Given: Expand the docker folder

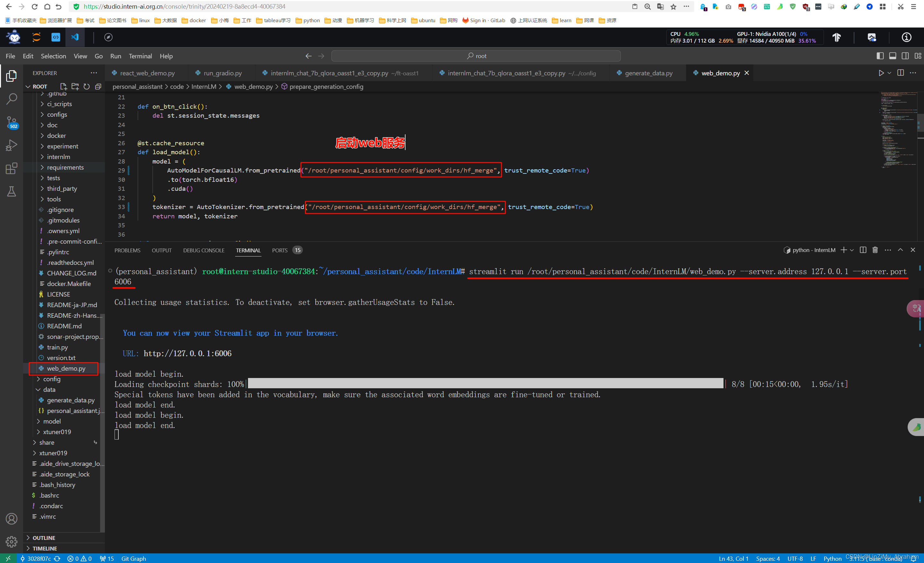Looking at the screenshot, I should click(64, 136).
